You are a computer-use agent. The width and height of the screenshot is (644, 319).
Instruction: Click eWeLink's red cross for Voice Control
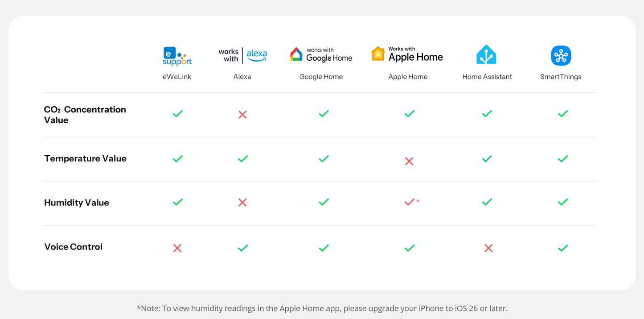point(177,248)
